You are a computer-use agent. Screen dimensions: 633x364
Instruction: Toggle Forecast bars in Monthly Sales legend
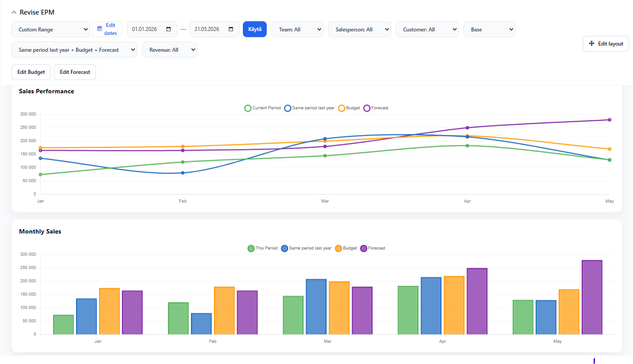(373, 248)
